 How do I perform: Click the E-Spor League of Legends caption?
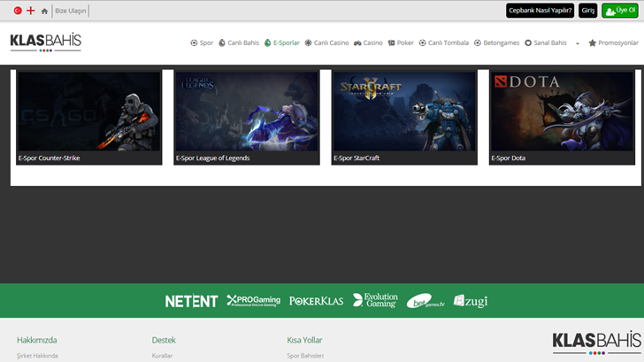(212, 158)
